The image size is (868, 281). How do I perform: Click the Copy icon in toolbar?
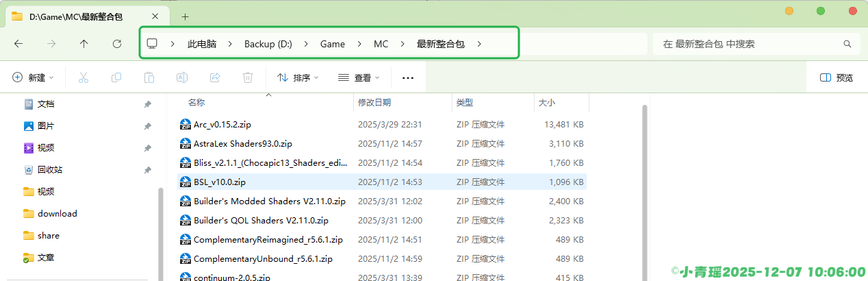point(116,77)
